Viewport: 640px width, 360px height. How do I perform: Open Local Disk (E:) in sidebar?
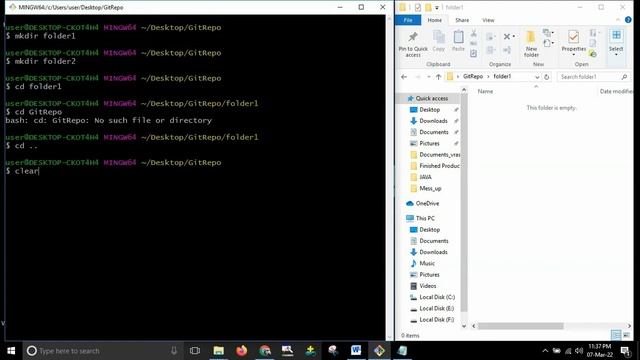436,308
